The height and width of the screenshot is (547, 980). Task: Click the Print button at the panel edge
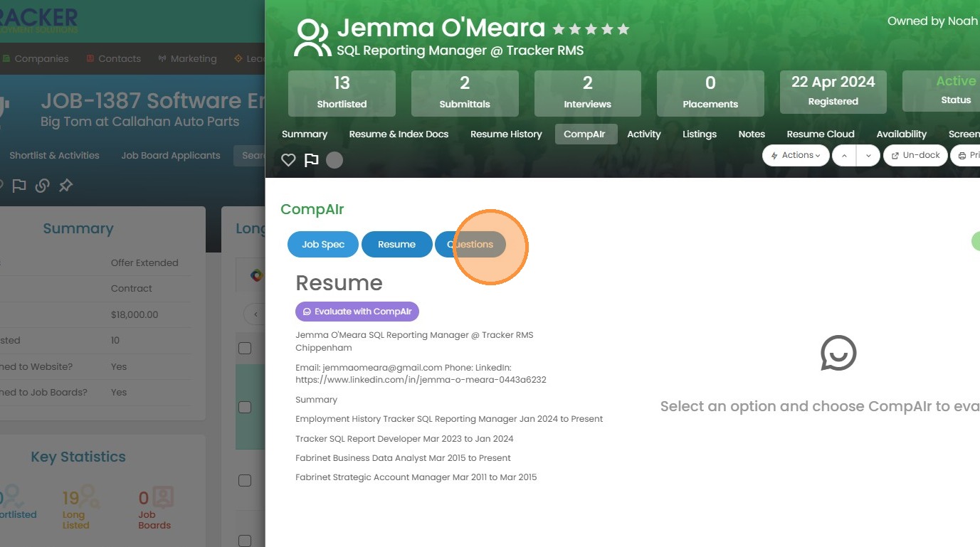pyautogui.click(x=966, y=155)
